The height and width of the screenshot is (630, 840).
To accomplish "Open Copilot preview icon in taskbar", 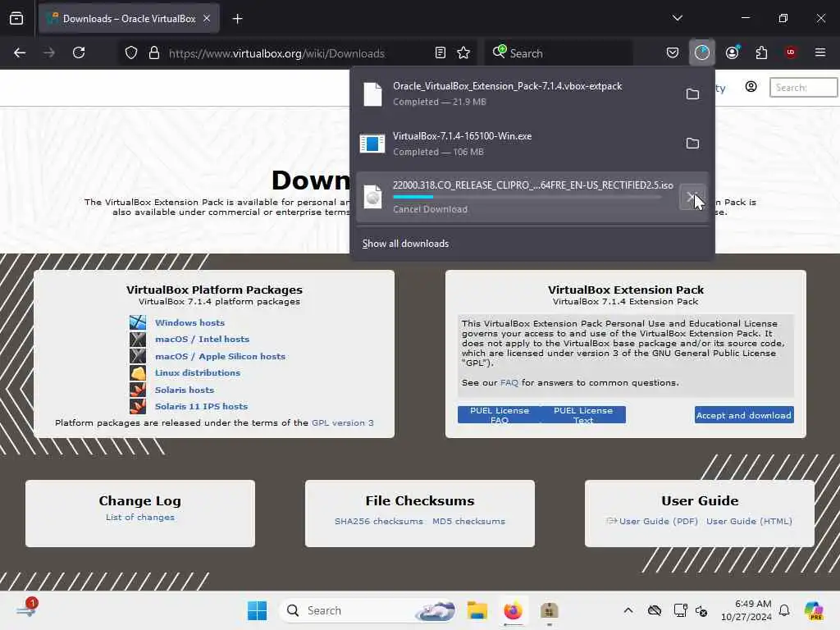I will (814, 610).
